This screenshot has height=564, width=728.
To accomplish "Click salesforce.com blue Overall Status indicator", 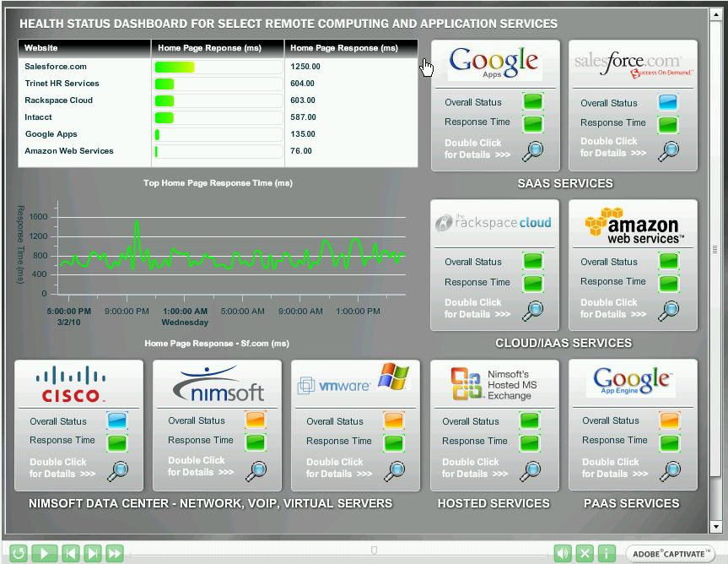I will pyautogui.click(x=669, y=102).
